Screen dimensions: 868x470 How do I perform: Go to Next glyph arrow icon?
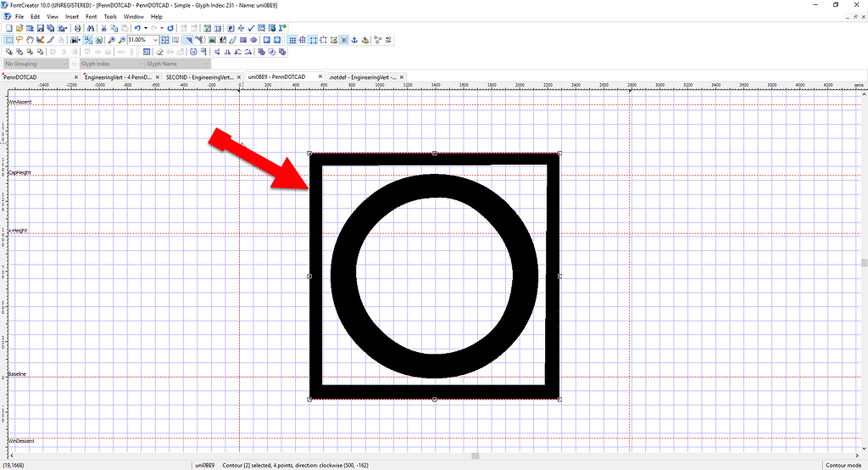pos(277,40)
